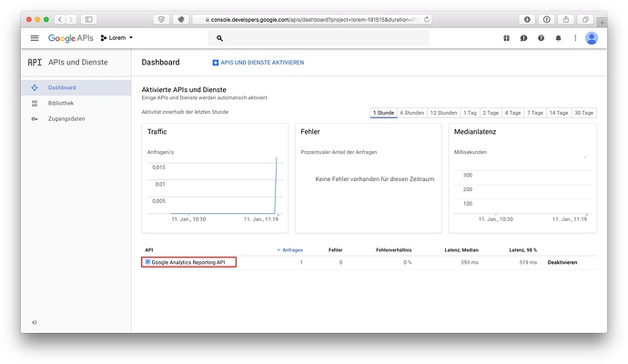Click the notifications bell icon
This screenshot has width=628, height=364.
[557, 38]
